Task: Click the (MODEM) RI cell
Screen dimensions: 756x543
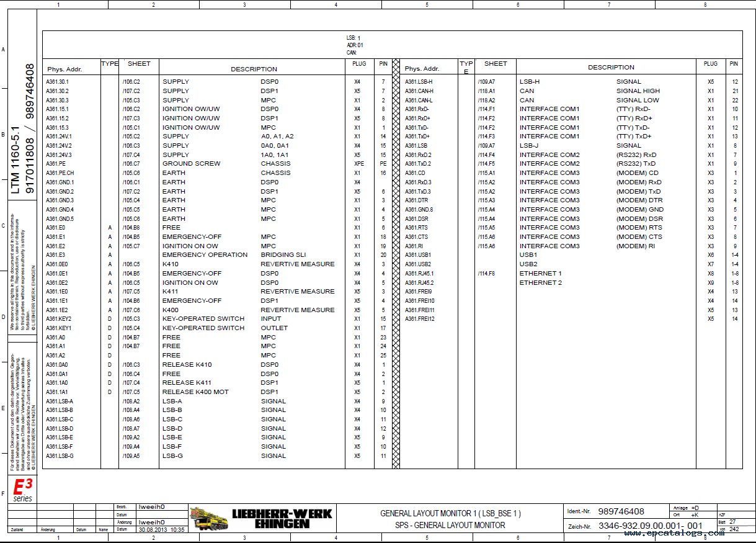Action: click(x=635, y=246)
